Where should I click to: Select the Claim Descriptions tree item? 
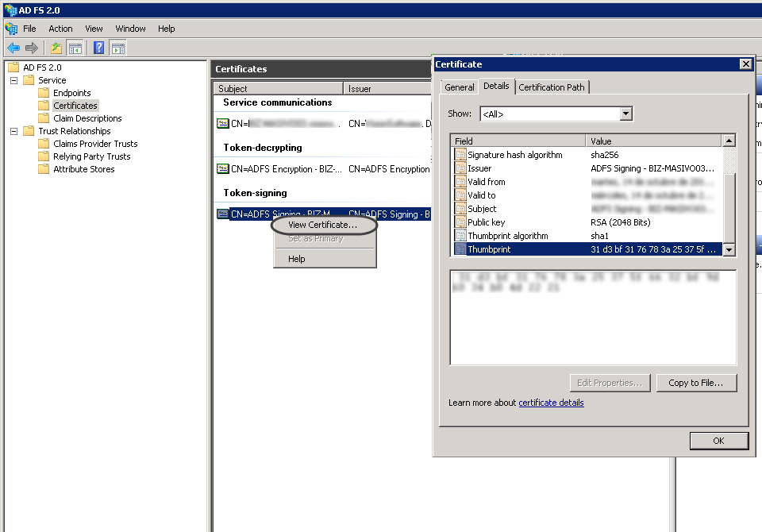click(87, 118)
